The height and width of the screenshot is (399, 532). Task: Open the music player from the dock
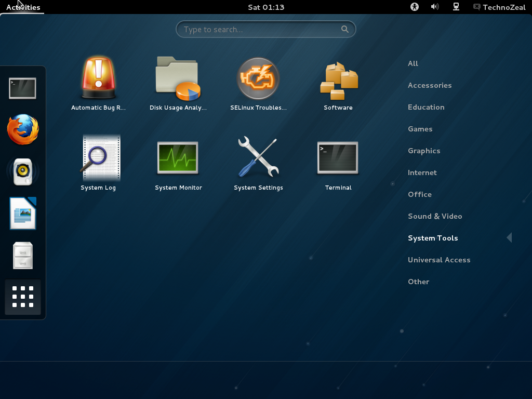[x=22, y=171]
